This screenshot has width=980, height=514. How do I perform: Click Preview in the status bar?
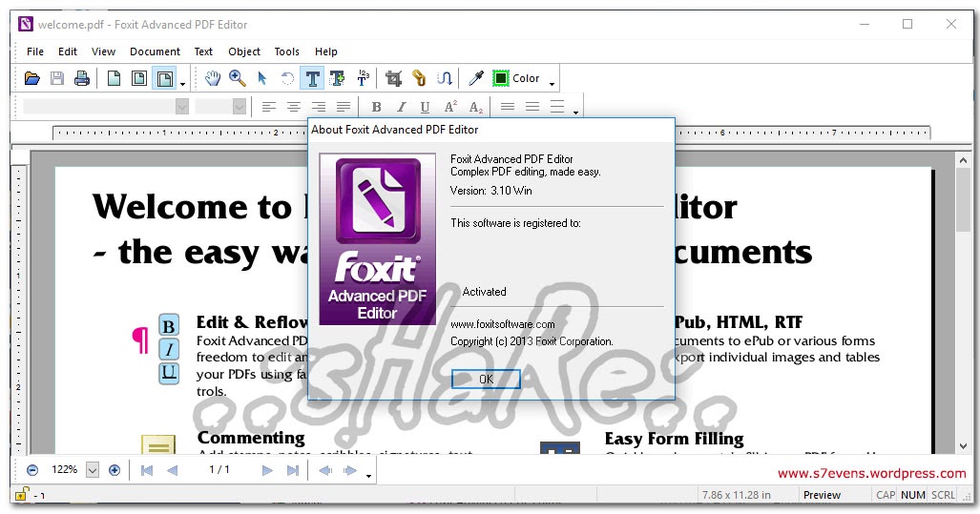822,495
